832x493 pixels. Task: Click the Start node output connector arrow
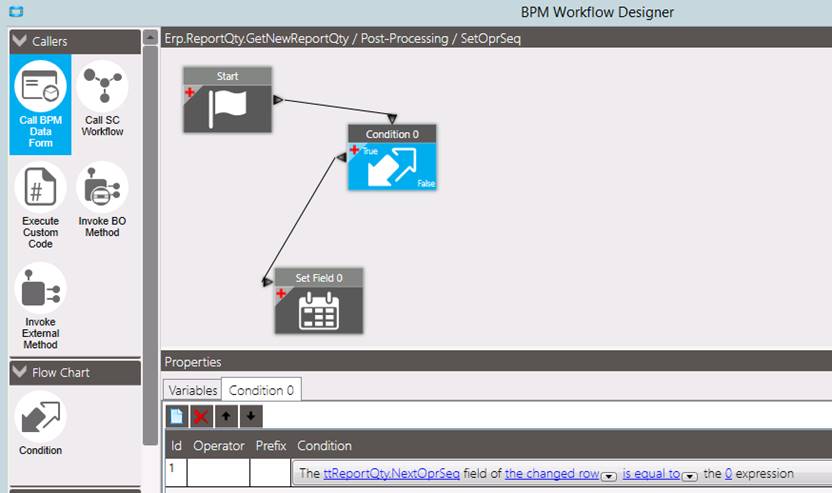pos(278,99)
